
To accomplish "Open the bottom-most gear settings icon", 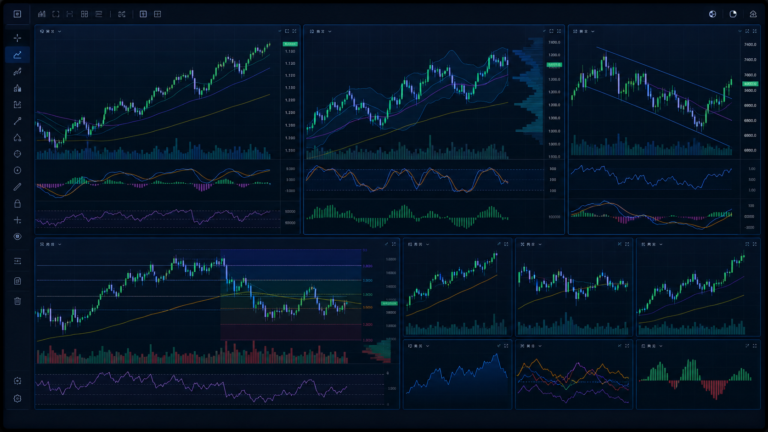I will pyautogui.click(x=18, y=399).
